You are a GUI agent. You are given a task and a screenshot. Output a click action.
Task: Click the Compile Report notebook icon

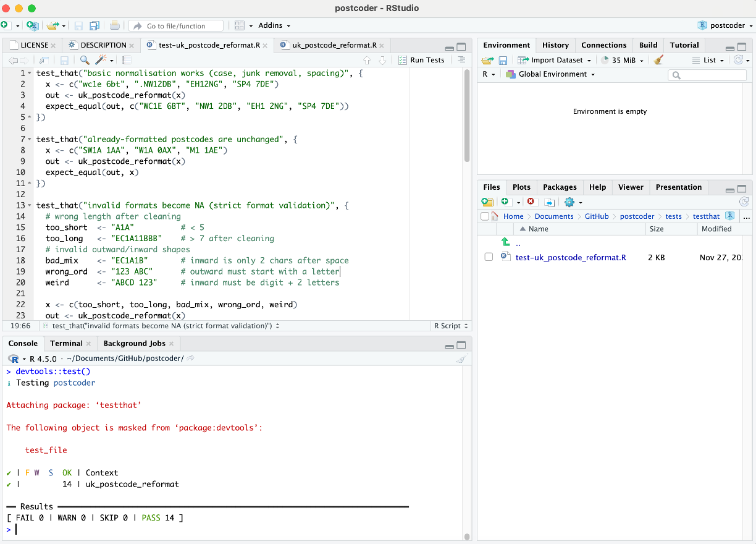click(x=127, y=60)
